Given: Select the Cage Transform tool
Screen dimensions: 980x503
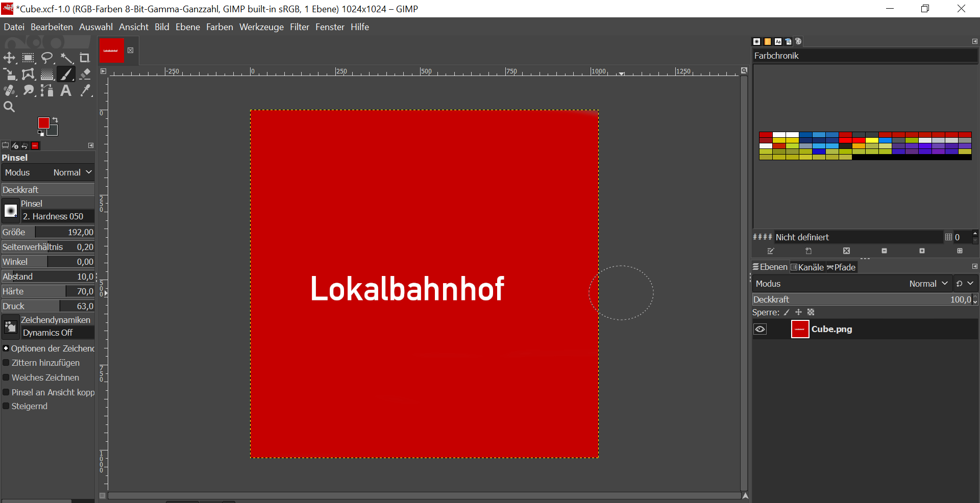Looking at the screenshot, I should click(x=28, y=74).
